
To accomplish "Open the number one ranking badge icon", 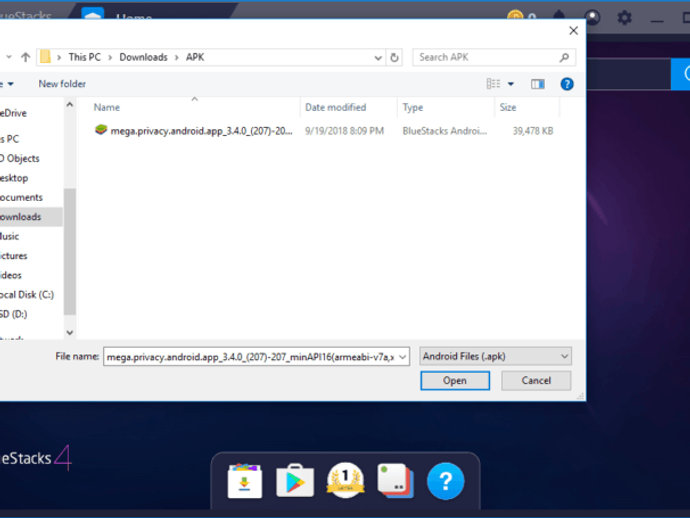I will pos(345,480).
